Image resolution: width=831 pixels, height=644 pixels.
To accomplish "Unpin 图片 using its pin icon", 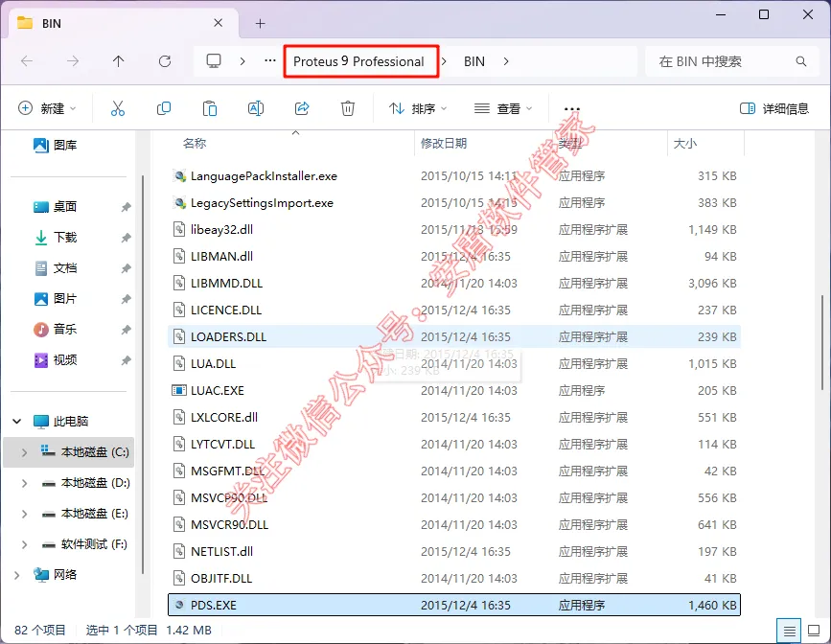I will point(127,299).
